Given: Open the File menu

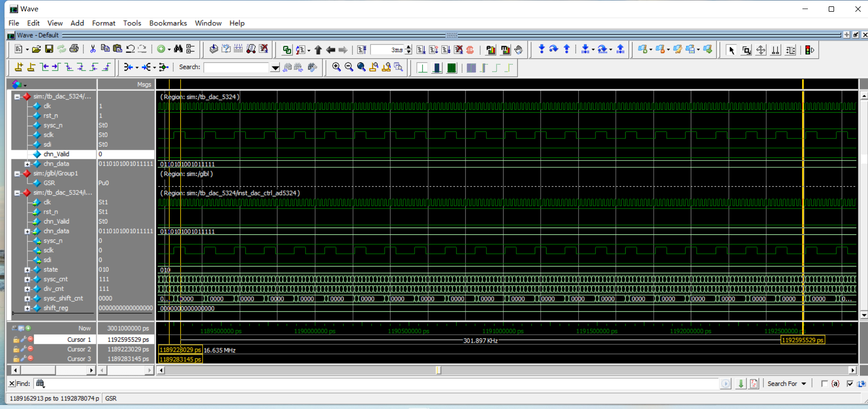Looking at the screenshot, I should (14, 23).
